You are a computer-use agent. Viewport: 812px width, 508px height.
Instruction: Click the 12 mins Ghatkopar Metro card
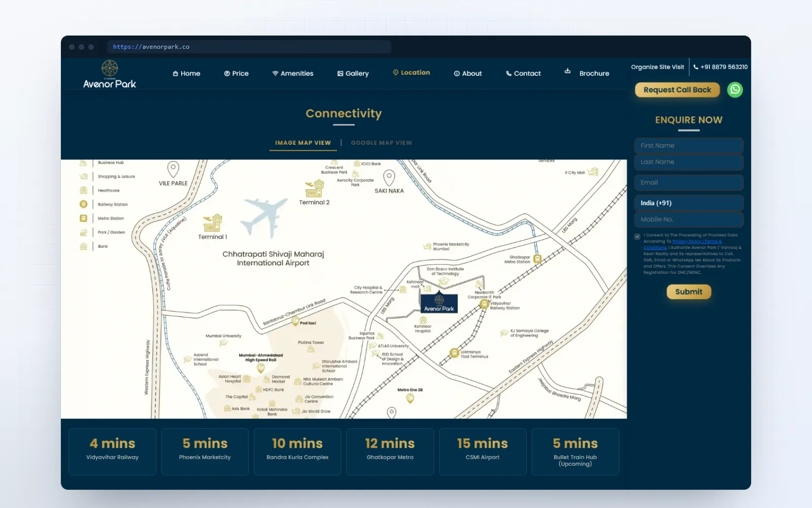(390, 452)
